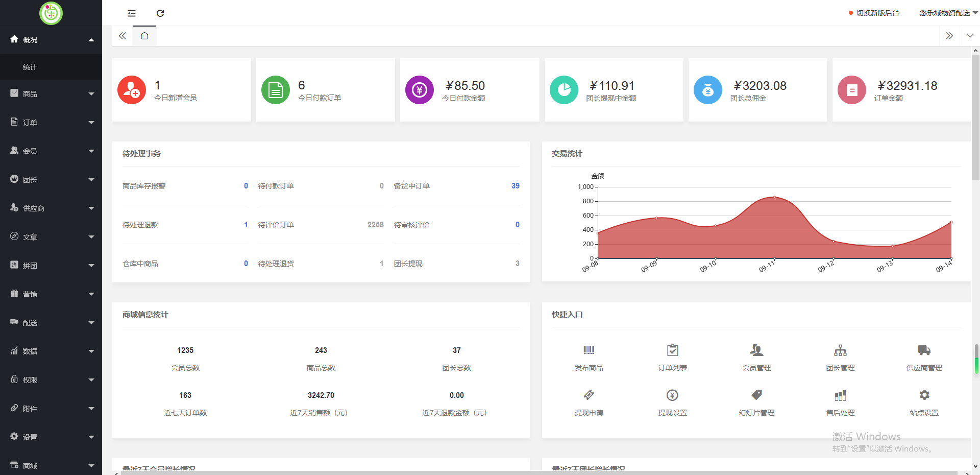Collapse the 概况 sidebar section
Viewport: 980px width, 475px height.
(x=51, y=39)
